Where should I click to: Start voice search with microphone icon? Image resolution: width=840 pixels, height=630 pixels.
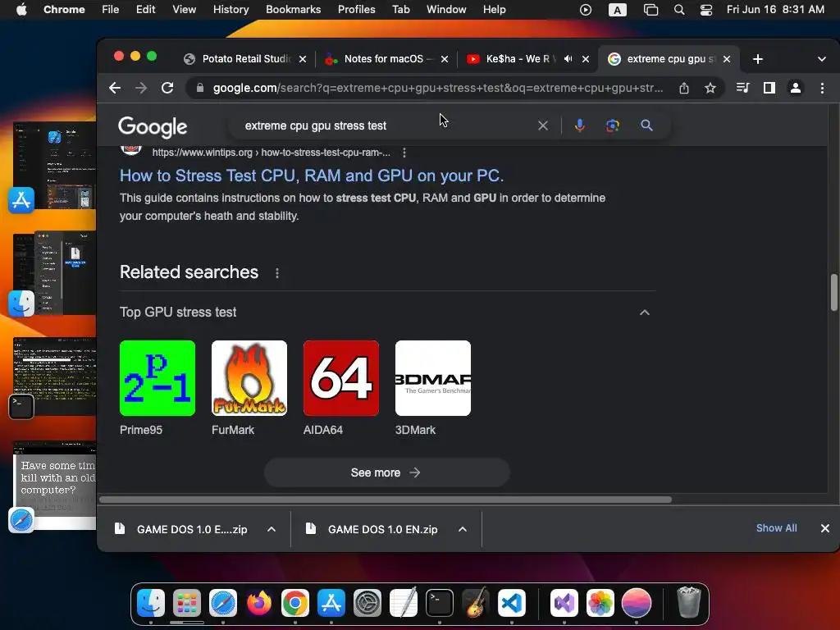click(x=580, y=126)
